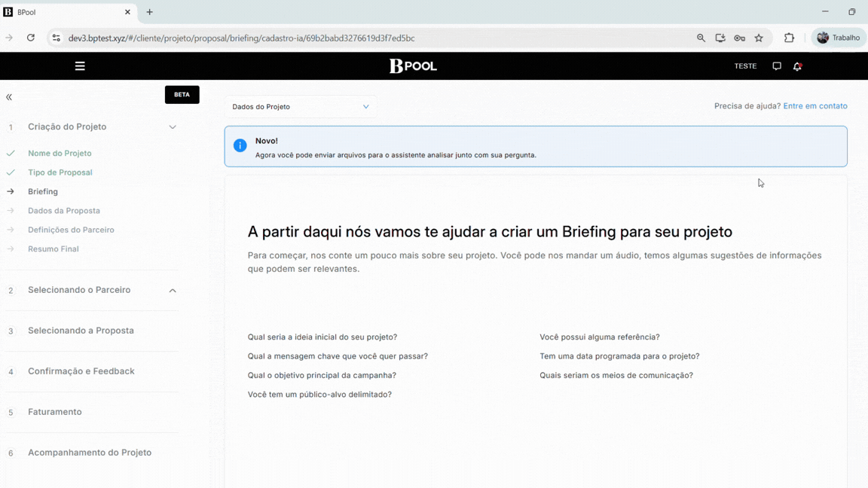
Task: Open site information icon in the address bar
Action: [56, 38]
